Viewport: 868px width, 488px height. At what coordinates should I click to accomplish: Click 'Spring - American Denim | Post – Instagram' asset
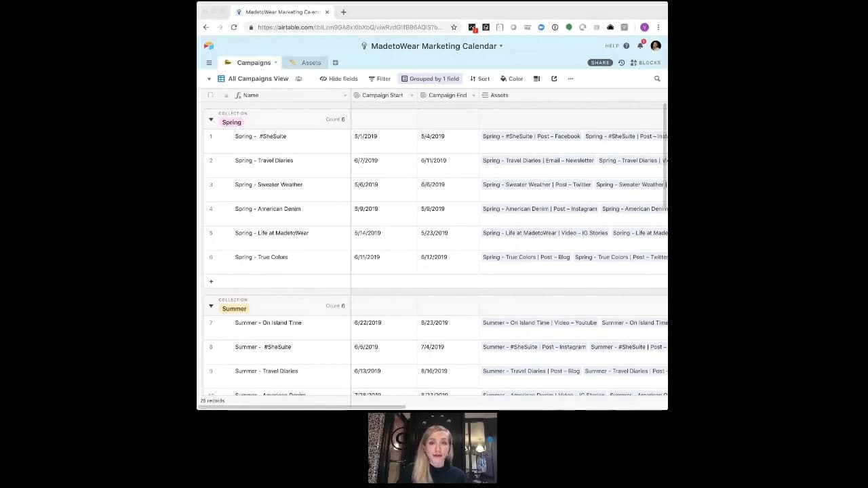tap(540, 209)
